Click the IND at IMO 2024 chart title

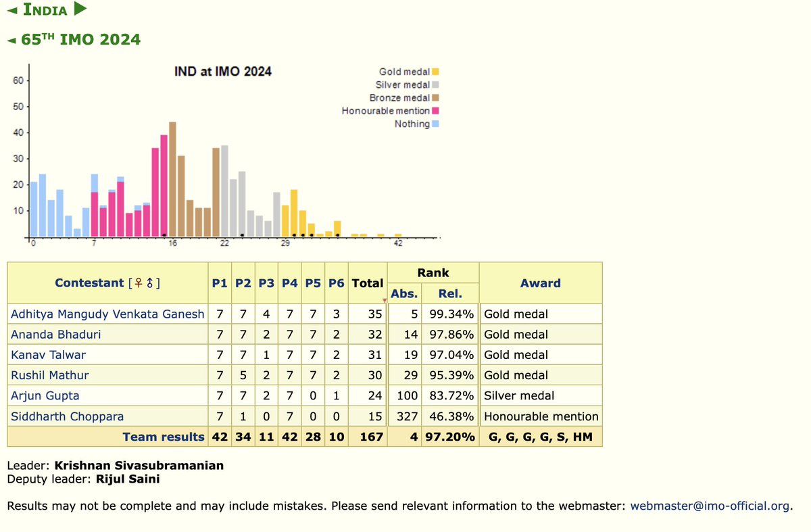pos(223,71)
